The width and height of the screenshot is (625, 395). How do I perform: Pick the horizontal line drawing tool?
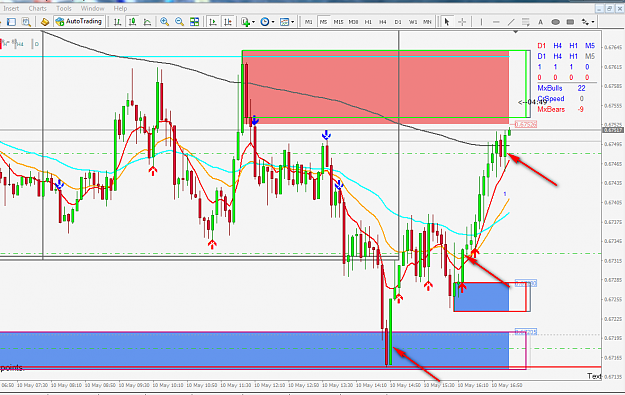click(496, 22)
